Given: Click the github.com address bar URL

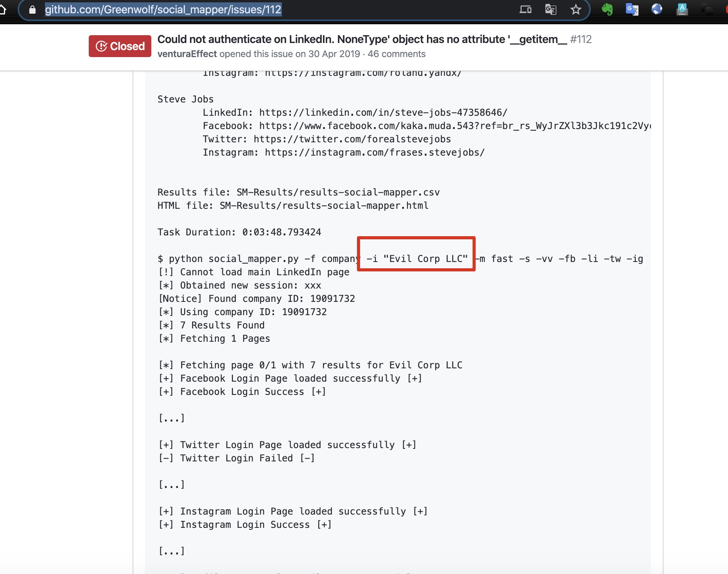Looking at the screenshot, I should [163, 9].
